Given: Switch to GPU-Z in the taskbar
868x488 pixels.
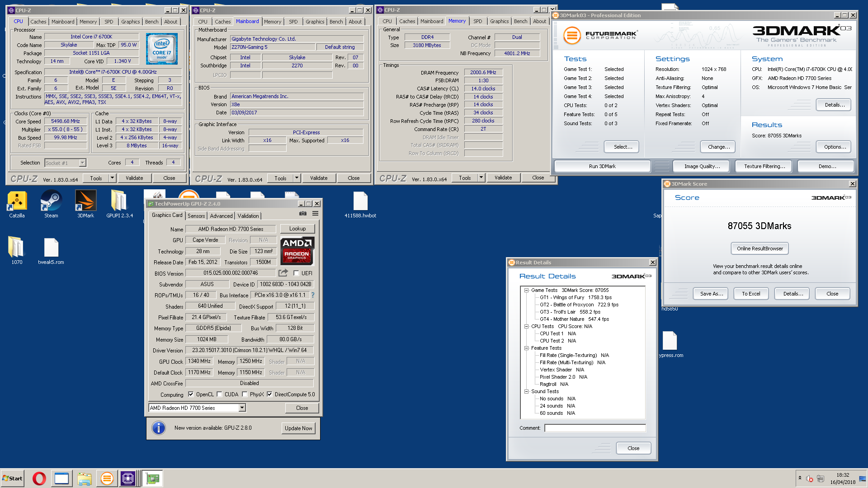Looking at the screenshot, I should click(152, 478).
